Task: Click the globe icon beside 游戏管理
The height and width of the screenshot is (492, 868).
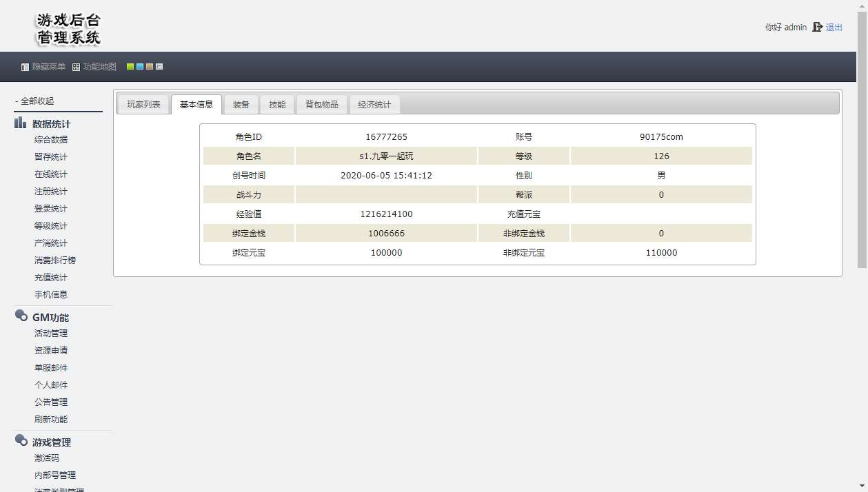Action: tap(20, 440)
